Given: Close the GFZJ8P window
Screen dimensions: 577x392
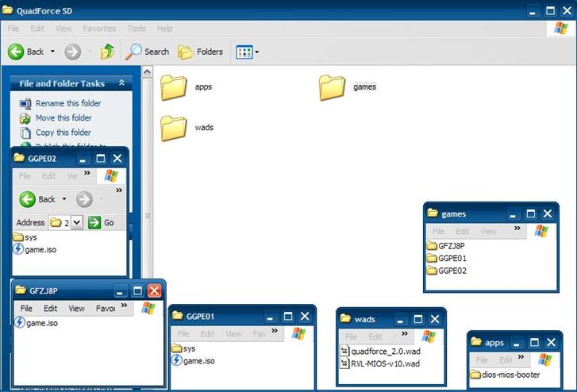Looking at the screenshot, I should [x=154, y=290].
